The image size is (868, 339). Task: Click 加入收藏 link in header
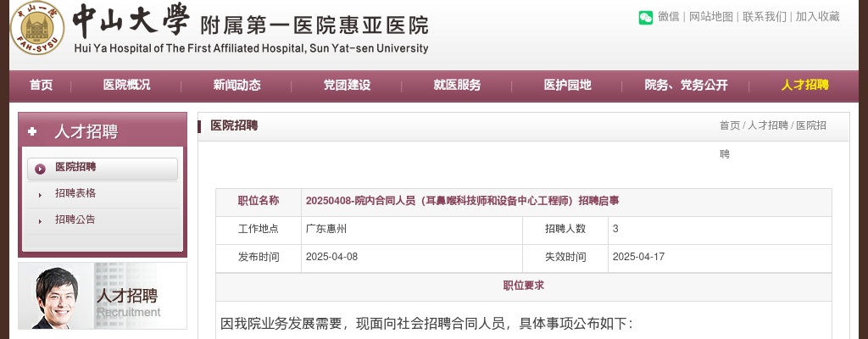(817, 17)
